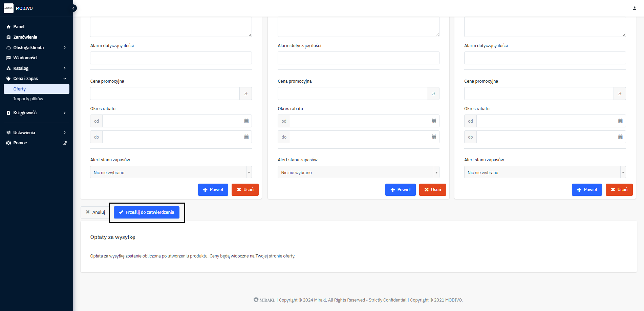Click the user profile icon in header
Screen dimensions: 644x311
(x=635, y=8)
